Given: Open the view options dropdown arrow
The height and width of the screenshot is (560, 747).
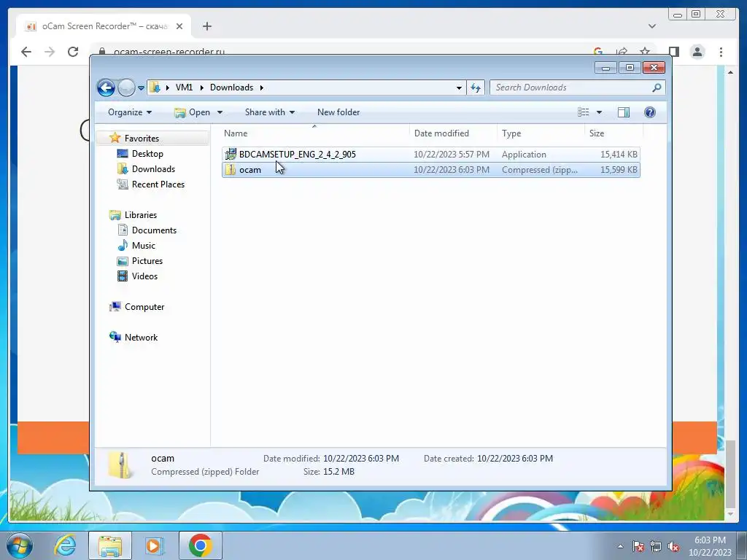Looking at the screenshot, I should click(600, 112).
